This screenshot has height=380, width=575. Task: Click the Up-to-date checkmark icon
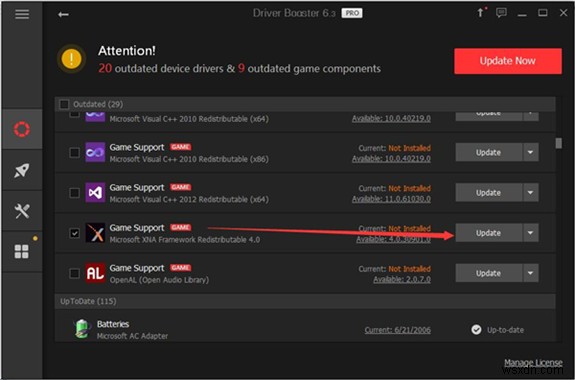476,330
